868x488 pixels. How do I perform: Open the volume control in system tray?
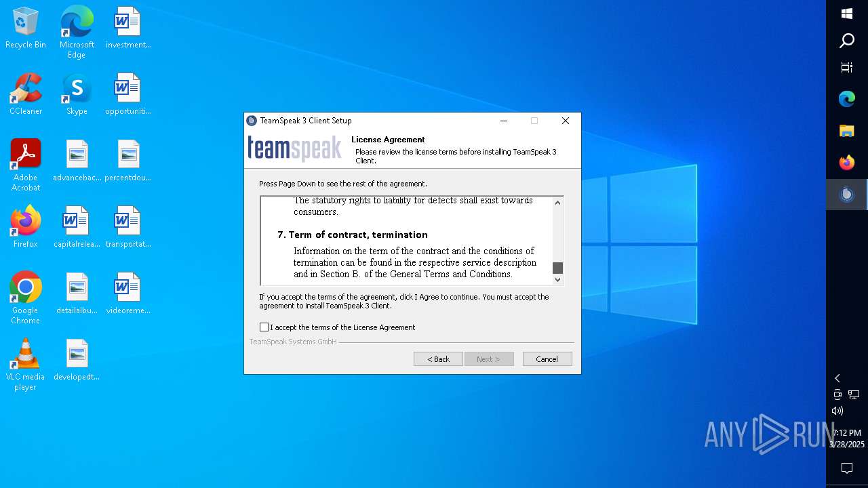point(837,411)
